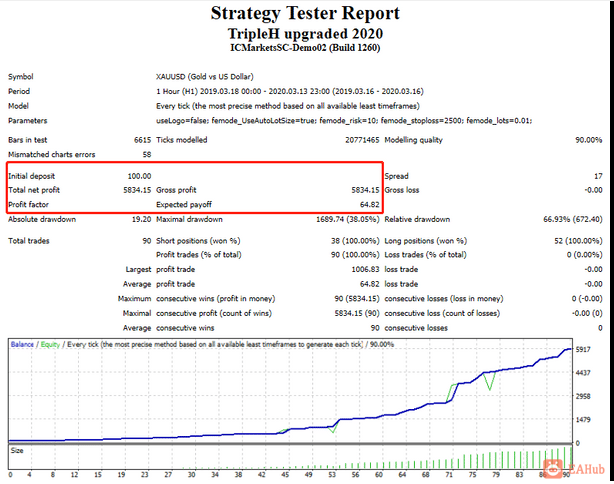Select the "TripleH upgraded 2020" heading

305,34
